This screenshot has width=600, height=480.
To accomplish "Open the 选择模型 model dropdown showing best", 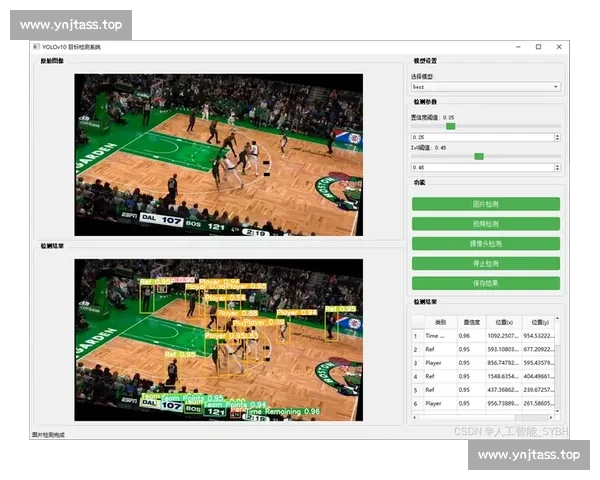I will pos(485,87).
